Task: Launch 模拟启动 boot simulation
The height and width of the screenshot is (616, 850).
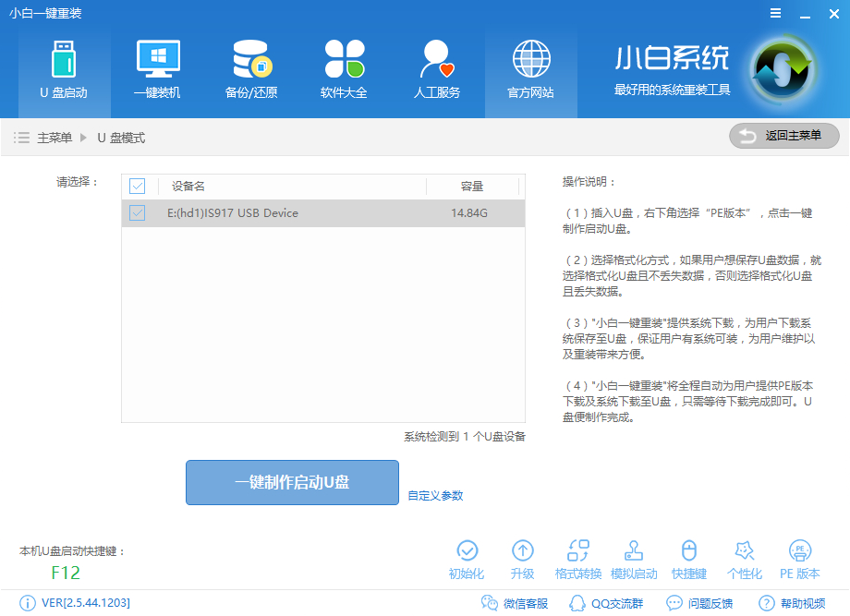Action: [x=634, y=558]
